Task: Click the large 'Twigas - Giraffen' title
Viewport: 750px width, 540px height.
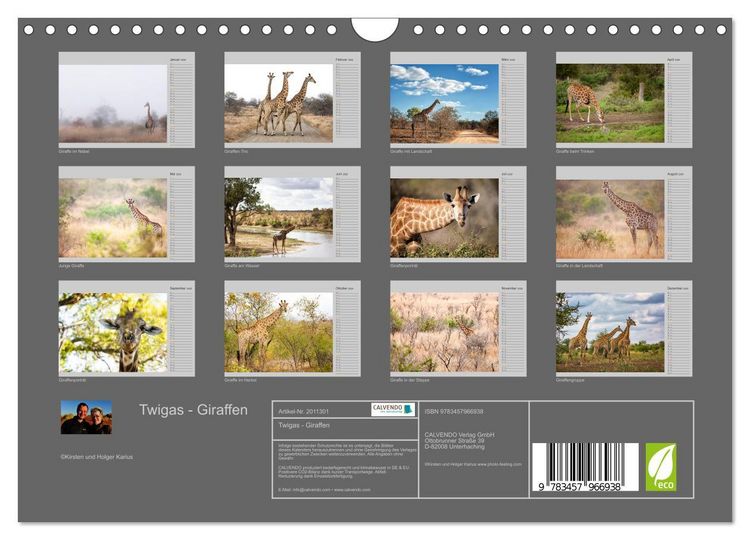Action: 193,410
